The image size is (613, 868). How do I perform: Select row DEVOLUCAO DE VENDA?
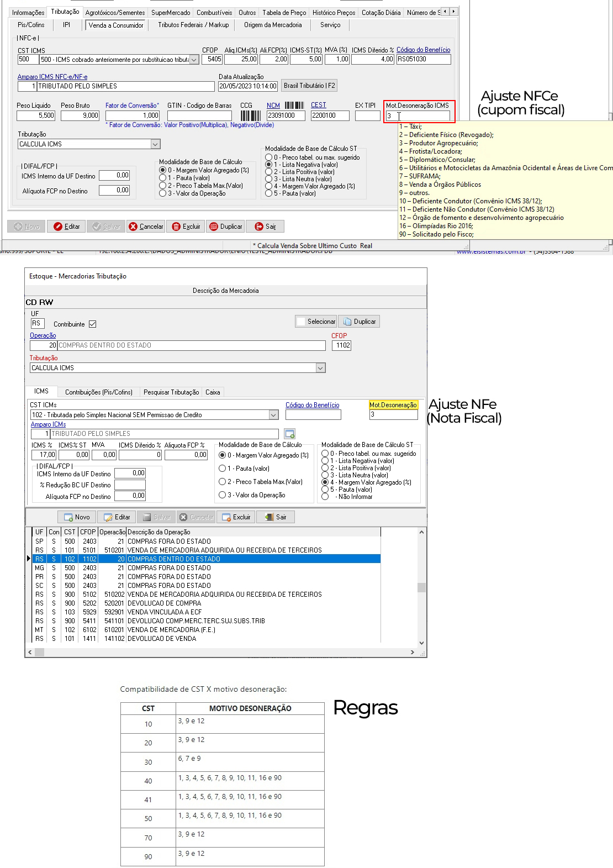pos(207,639)
